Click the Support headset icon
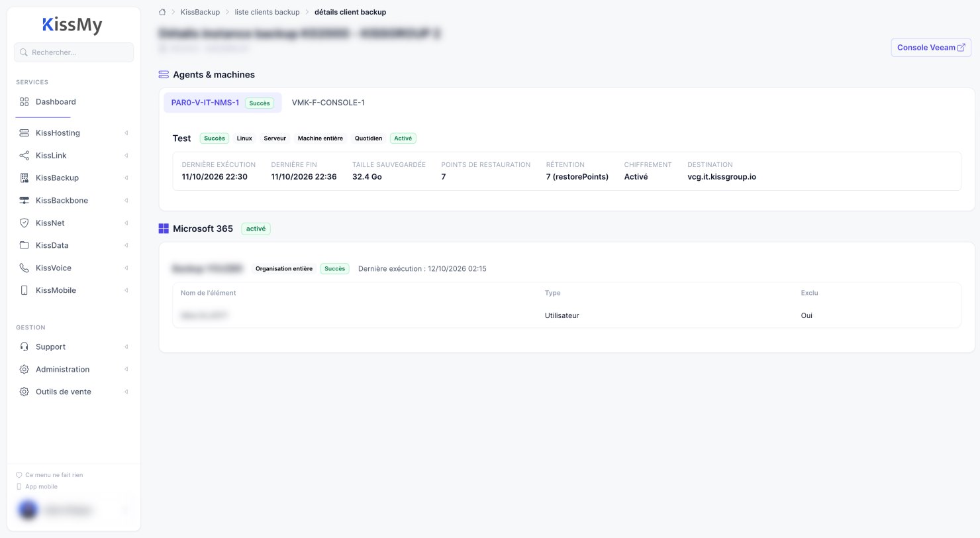Image resolution: width=980 pixels, height=538 pixels. (24, 347)
